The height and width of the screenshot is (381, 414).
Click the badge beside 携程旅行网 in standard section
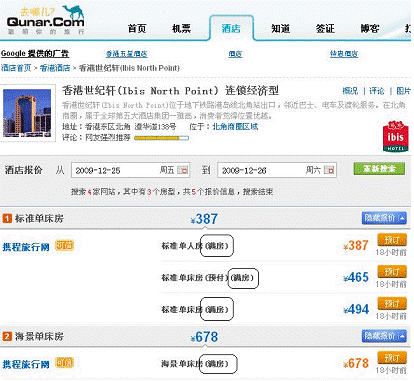[x=64, y=246]
